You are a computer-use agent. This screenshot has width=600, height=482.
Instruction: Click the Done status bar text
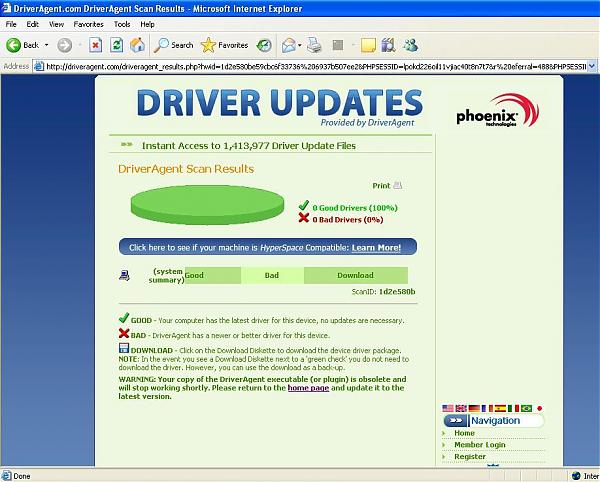point(22,476)
